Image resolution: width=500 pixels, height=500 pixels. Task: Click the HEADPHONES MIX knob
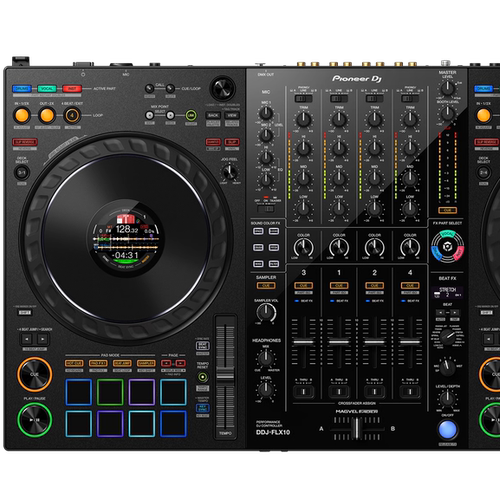tap(266, 358)
